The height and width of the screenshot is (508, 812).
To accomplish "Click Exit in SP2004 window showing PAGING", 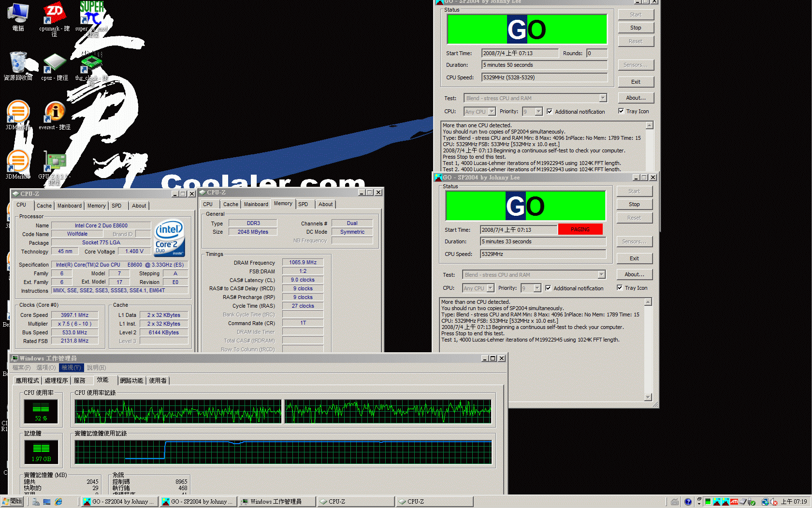I will [634, 258].
